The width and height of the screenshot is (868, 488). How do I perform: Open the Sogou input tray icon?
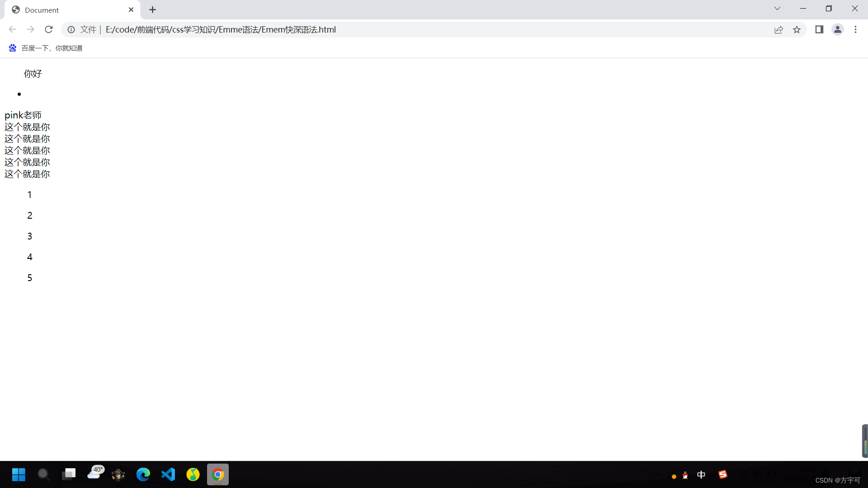click(723, 474)
